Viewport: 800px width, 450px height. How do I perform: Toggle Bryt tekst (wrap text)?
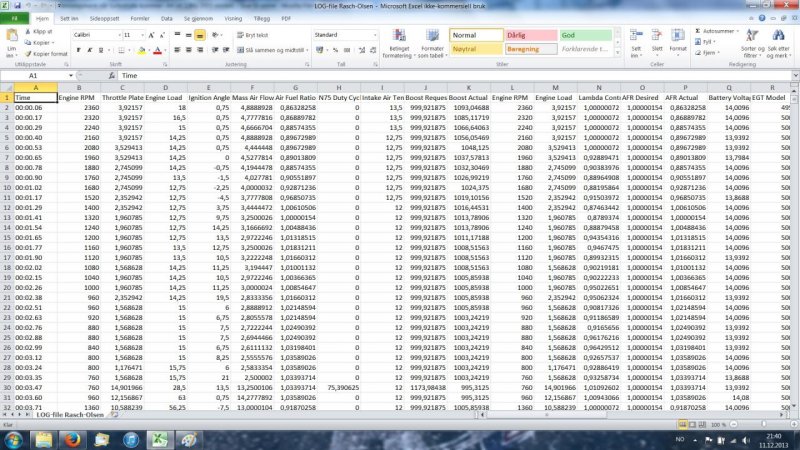(x=256, y=34)
